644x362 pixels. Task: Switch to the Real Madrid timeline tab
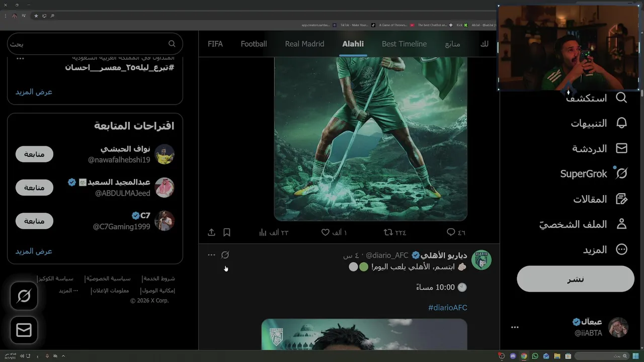click(x=304, y=44)
